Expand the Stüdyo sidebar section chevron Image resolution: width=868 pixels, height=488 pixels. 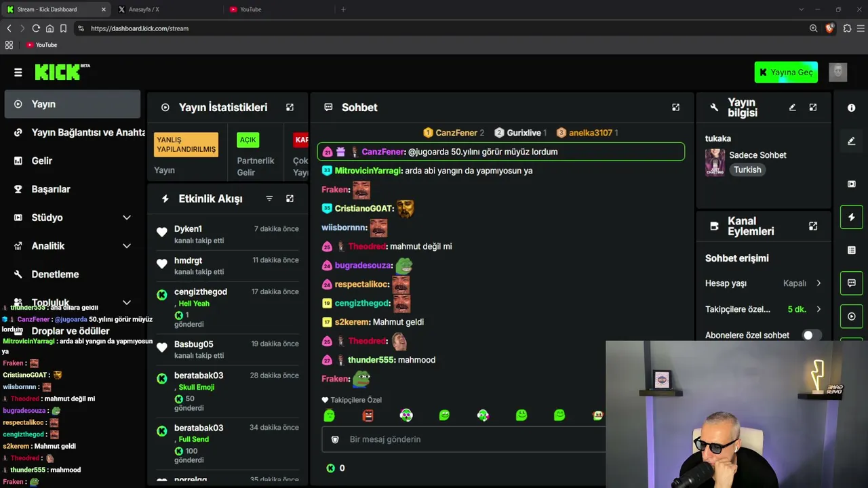127,218
